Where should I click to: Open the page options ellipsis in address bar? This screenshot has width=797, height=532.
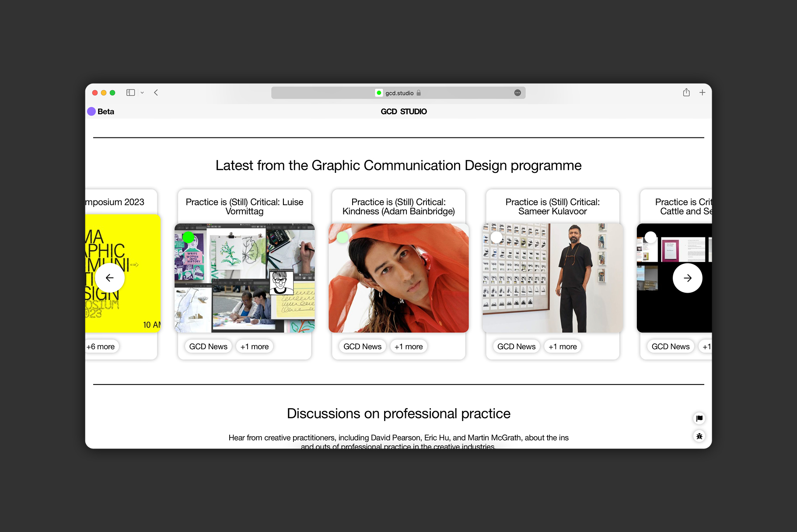(x=517, y=93)
